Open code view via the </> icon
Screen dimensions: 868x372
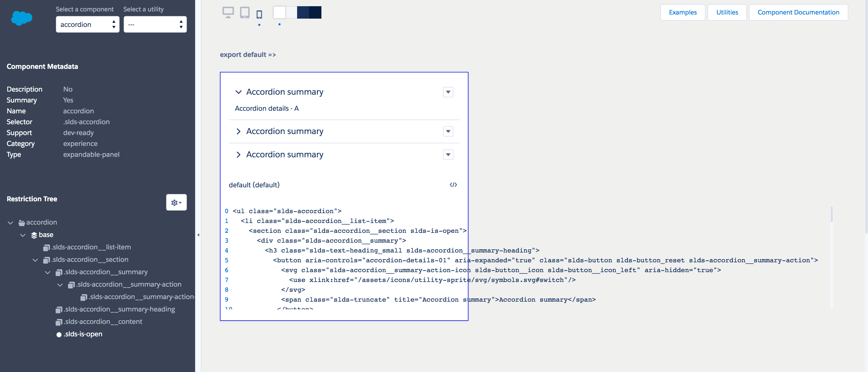[454, 185]
